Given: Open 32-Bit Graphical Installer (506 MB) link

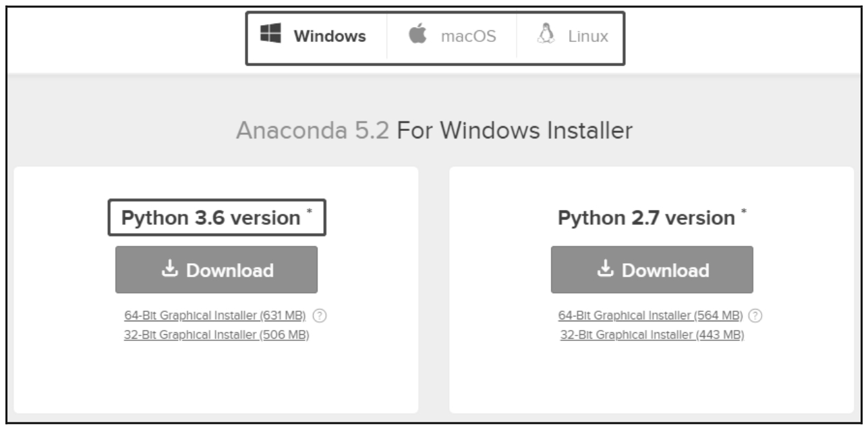Looking at the screenshot, I should tap(216, 335).
